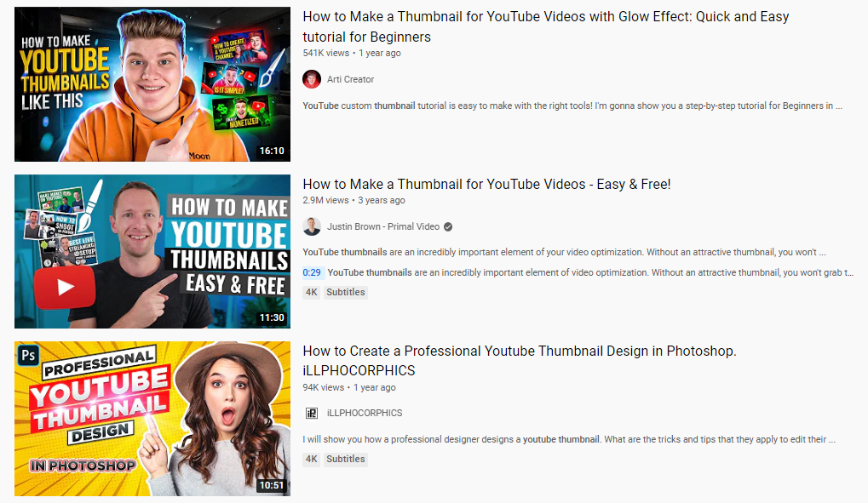Go to Arti Creator channel name
This screenshot has height=503, width=868.
350,79
